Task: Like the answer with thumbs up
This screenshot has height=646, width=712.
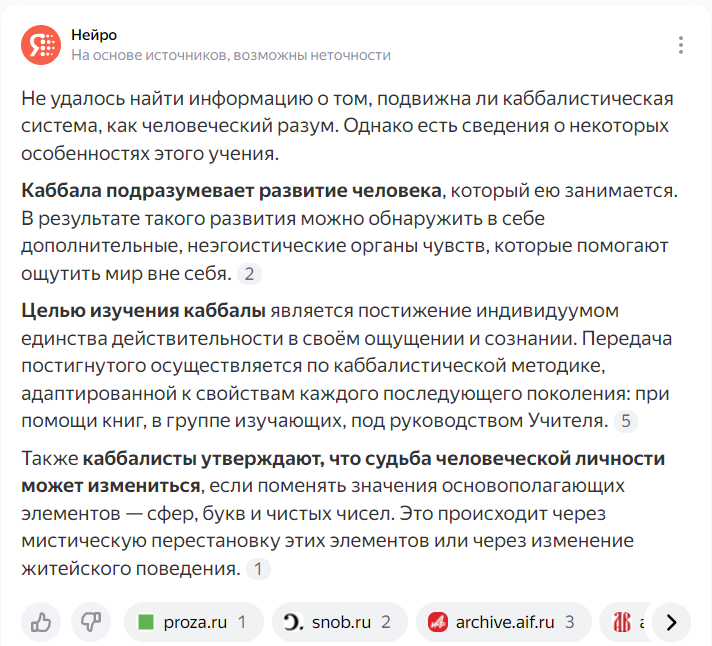Action: point(41,622)
